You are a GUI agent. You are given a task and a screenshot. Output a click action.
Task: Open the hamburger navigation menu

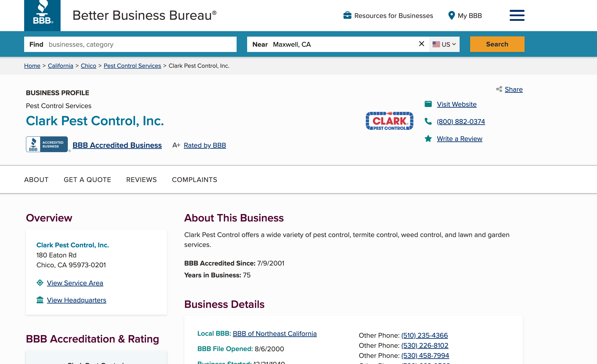click(x=517, y=15)
